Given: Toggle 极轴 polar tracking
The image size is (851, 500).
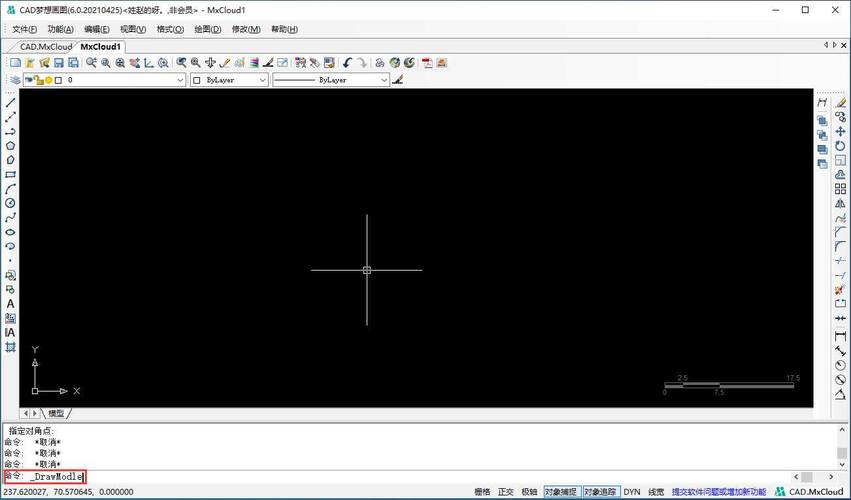Looking at the screenshot, I should coord(529,492).
